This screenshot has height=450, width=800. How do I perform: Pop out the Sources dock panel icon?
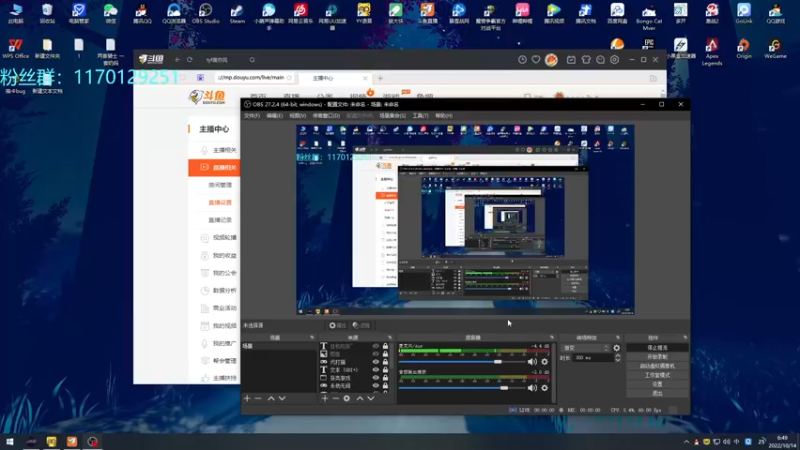(x=390, y=338)
